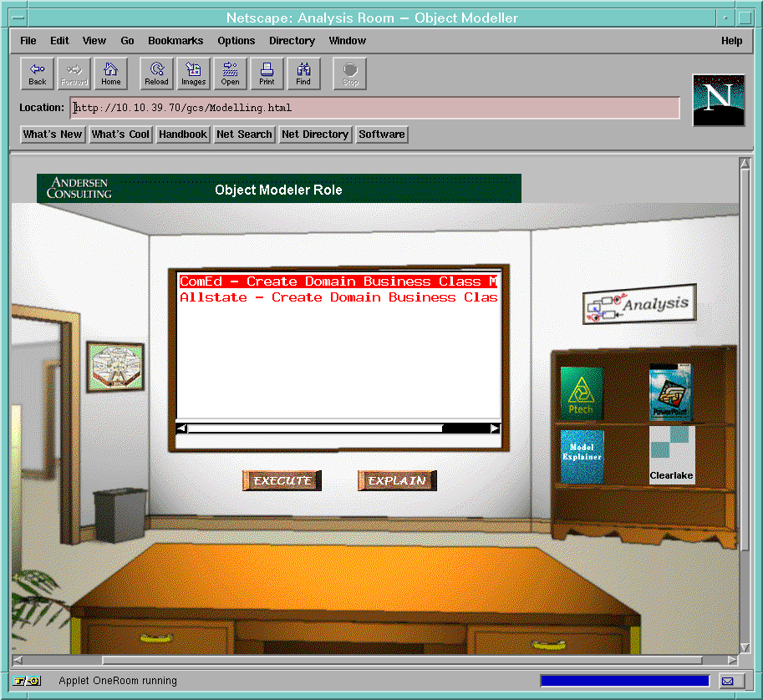Image resolution: width=763 pixels, height=700 pixels.
Task: Click the Reload toolbar icon
Action: 156,74
